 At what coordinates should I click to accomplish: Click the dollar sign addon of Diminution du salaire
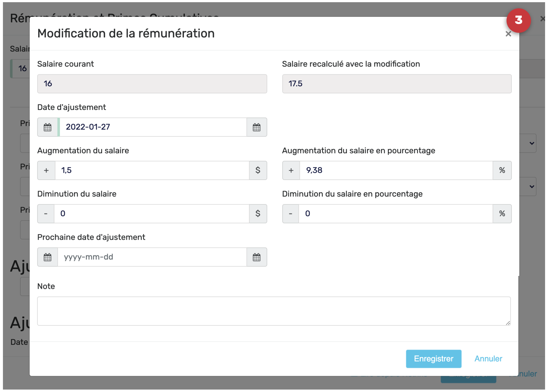pos(258,214)
